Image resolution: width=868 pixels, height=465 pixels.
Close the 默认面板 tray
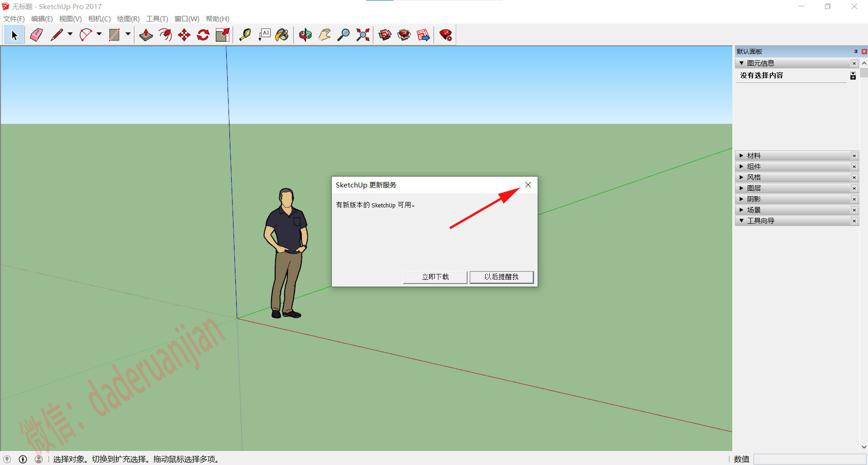(x=864, y=51)
